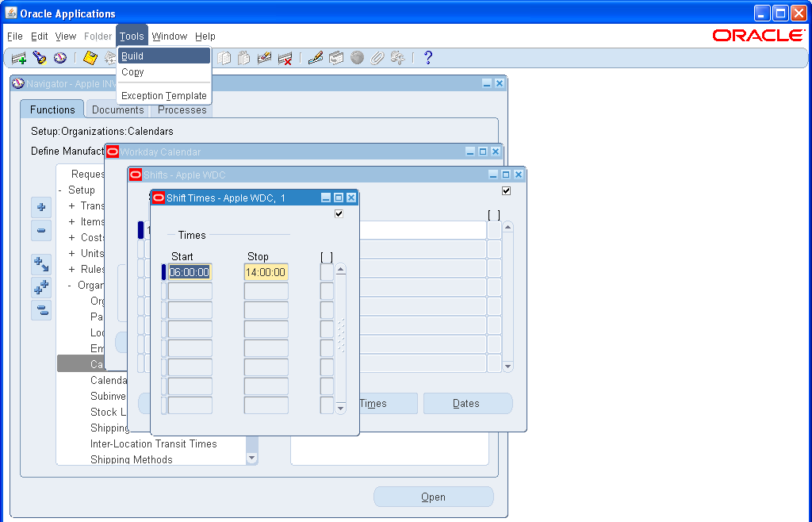The image size is (812, 522).
Task: Uncheck the checkbox atop the Shifts window
Action: tap(506, 190)
